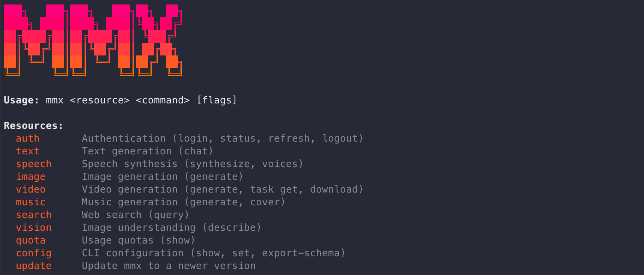Screen dimensions: 644x275
Task: Click the bold "Resources:" heading
Action: [33, 126]
